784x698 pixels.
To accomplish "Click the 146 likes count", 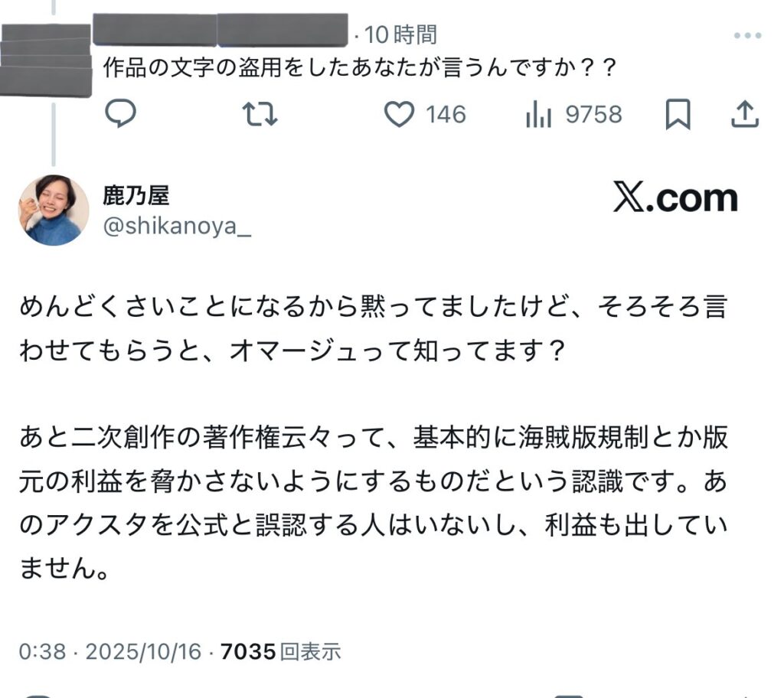I will pos(446,115).
